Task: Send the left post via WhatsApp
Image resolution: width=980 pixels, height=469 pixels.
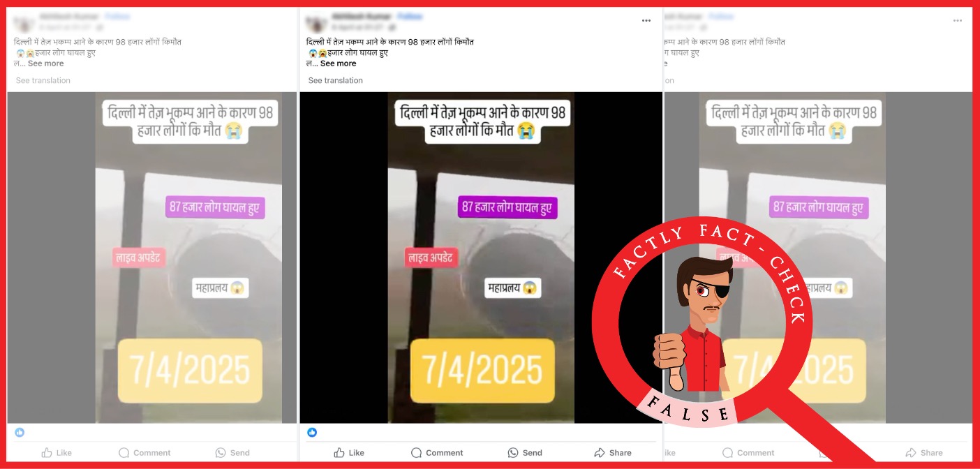Action: click(x=232, y=452)
